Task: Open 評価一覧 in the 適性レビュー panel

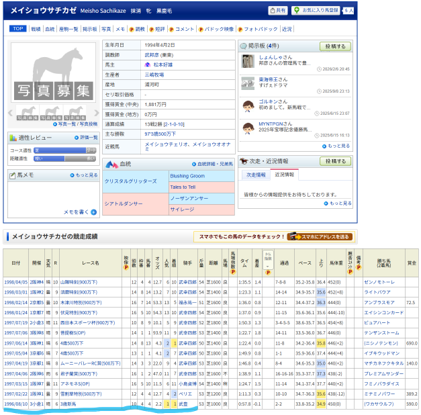Action: pyautogui.click(x=86, y=137)
